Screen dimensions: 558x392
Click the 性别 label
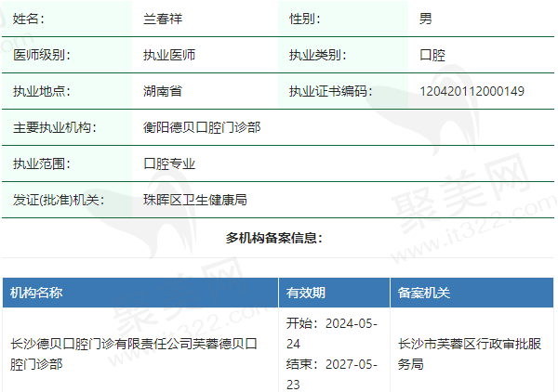305,19
